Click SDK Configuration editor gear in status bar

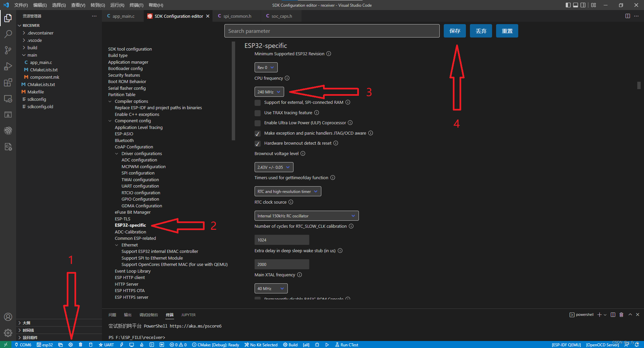[70, 345]
